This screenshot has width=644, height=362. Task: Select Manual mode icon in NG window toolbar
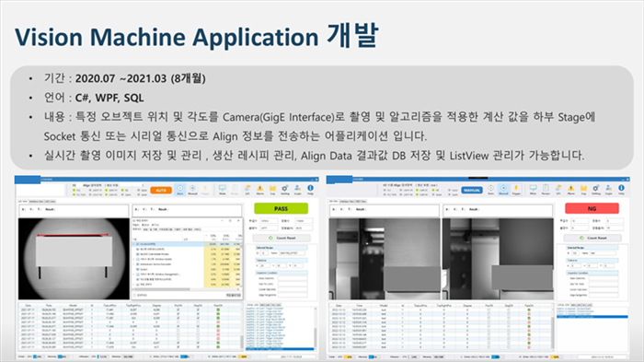(x=503, y=189)
